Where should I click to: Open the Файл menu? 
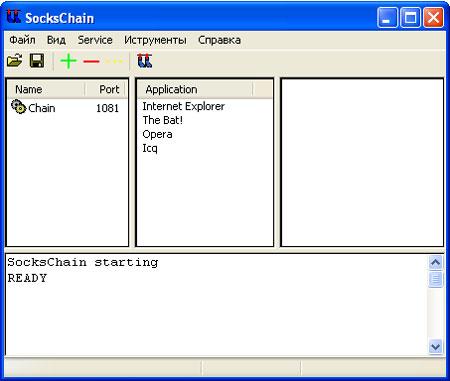pyautogui.click(x=22, y=40)
